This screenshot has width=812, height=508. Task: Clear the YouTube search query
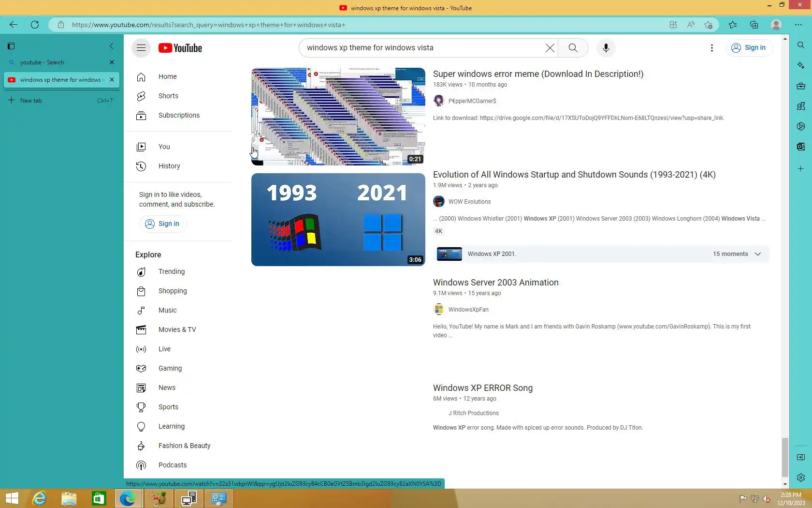[x=550, y=48]
